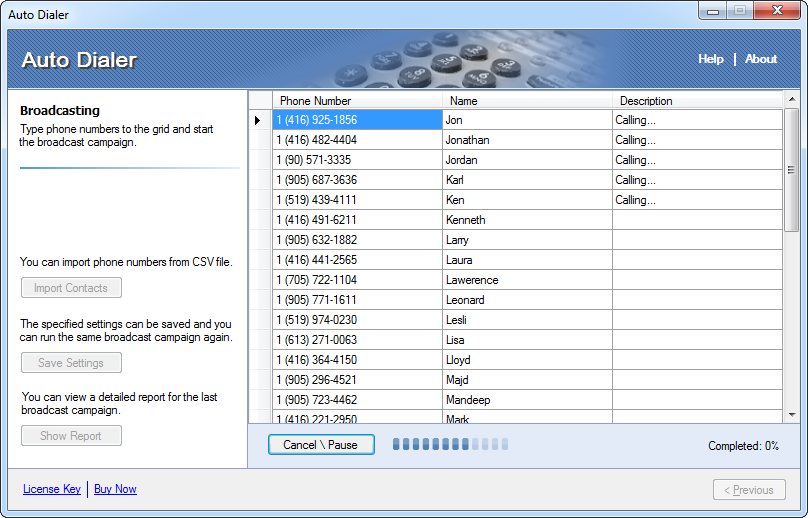Close the Auto Dialer window
The image size is (808, 518).
pos(777,10)
